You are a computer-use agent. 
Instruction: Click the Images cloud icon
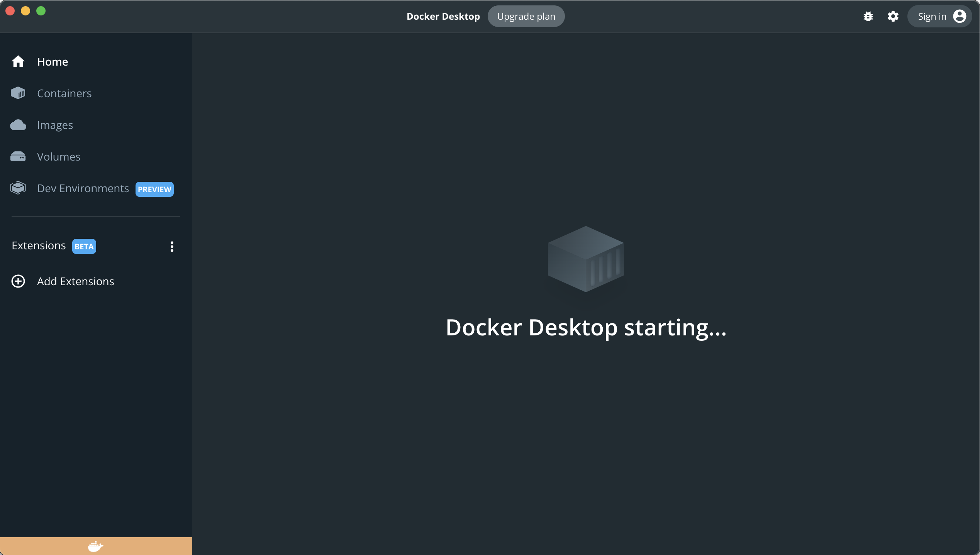click(x=18, y=125)
